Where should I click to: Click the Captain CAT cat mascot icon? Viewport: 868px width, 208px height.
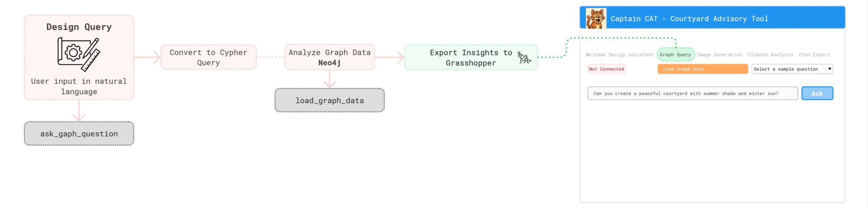(596, 19)
